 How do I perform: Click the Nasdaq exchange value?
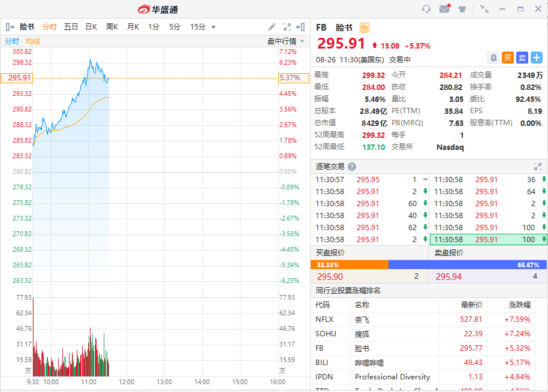450,147
